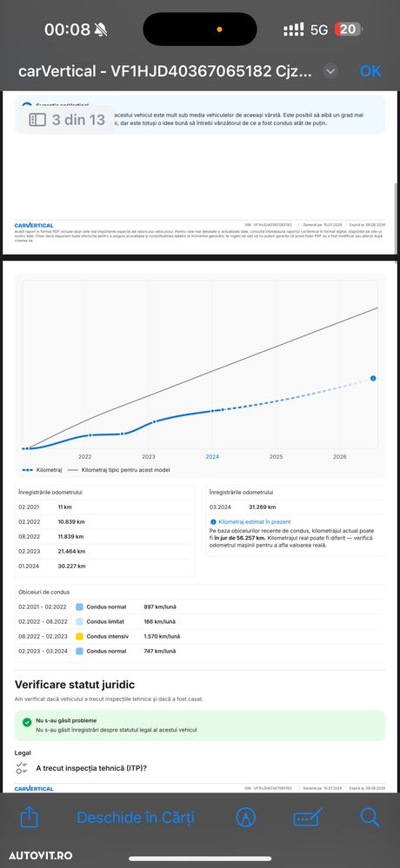Screen dimensions: 400x868
Task: Show page thumbnails via sidebar icon
Action: click(x=37, y=120)
